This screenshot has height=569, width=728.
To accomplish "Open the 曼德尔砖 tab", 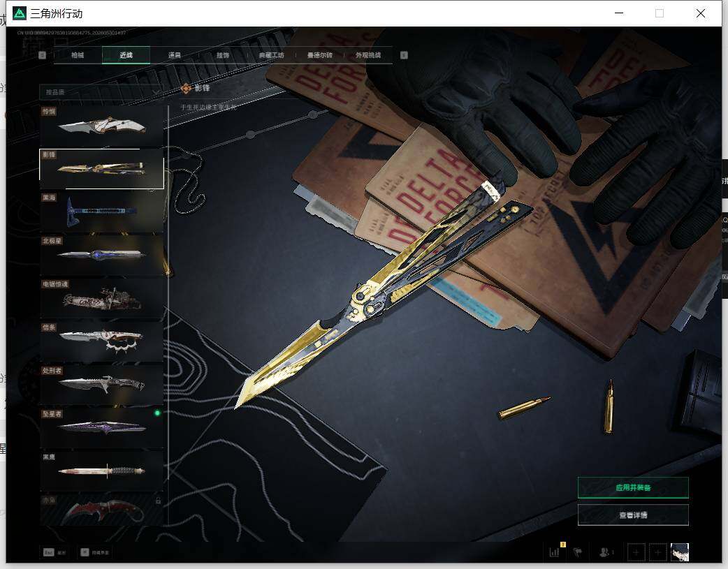I will [x=320, y=55].
